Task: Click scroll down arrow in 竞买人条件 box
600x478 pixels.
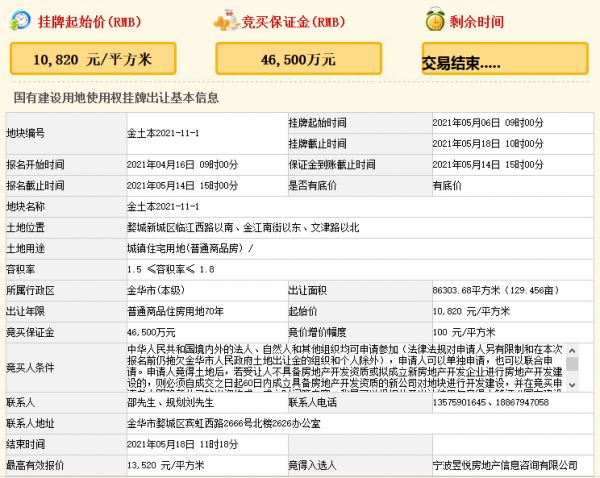Action: tap(572, 385)
